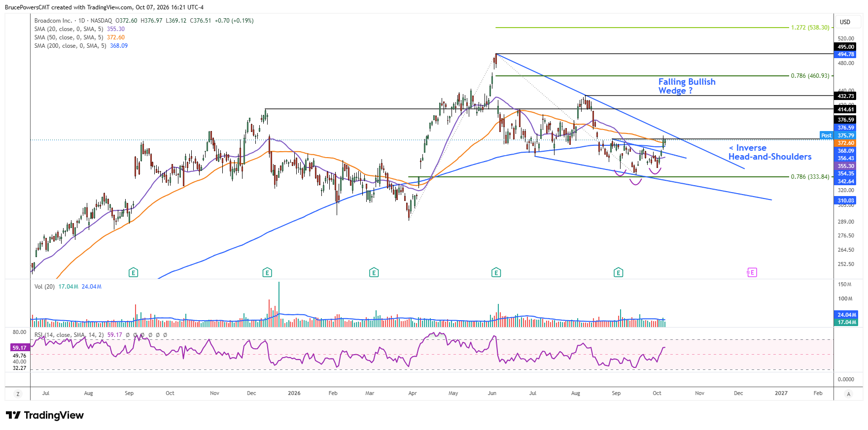Click the Vol (20) indicator legend
Screen dimensions: 868x430
click(x=68, y=287)
